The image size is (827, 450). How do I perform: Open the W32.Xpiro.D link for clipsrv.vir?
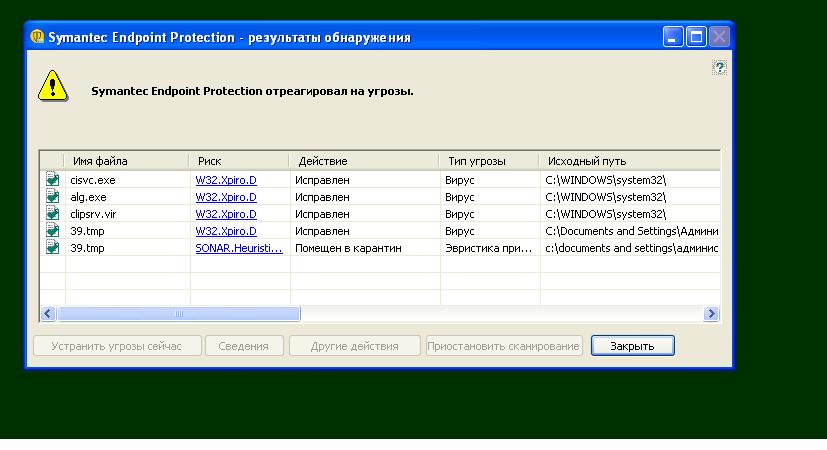[225, 214]
